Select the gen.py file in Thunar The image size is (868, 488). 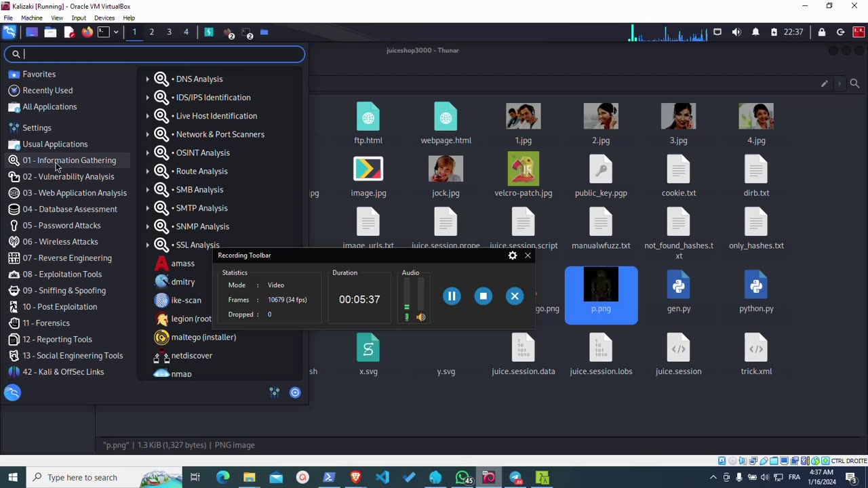[x=679, y=292]
